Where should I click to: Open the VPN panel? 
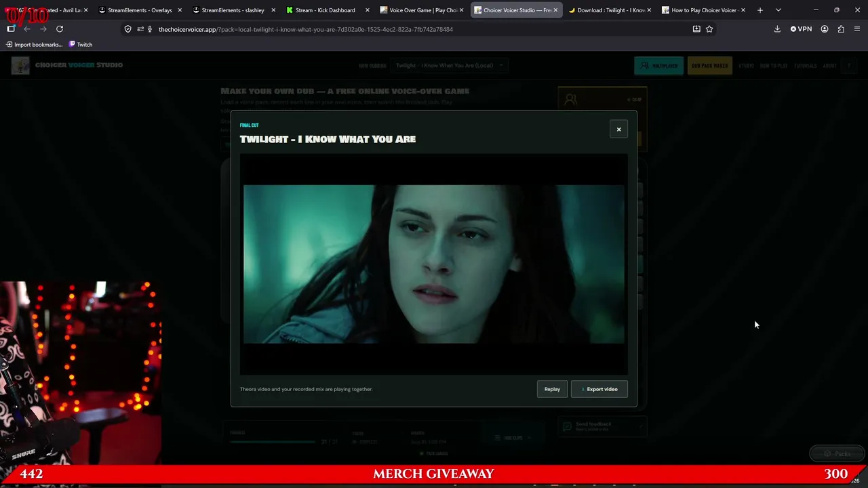801,29
